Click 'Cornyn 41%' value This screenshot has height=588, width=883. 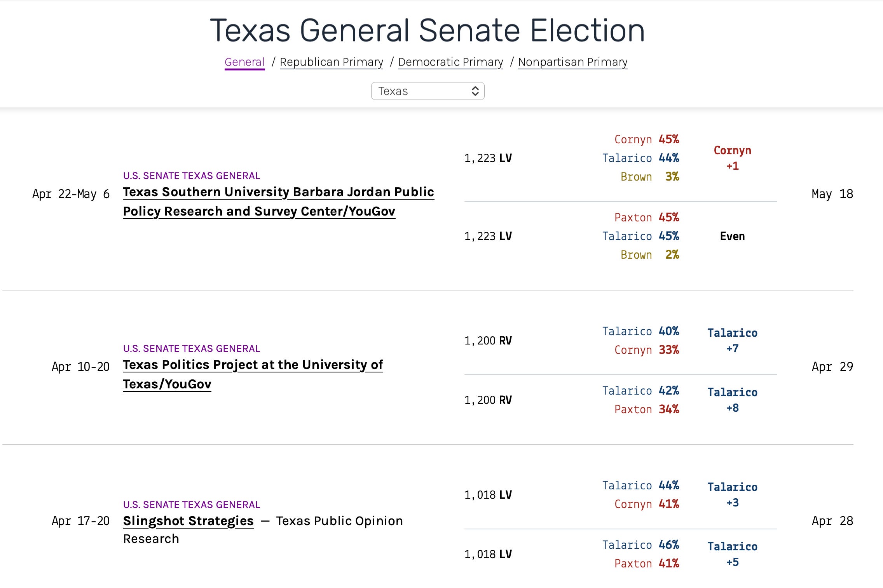647,504
